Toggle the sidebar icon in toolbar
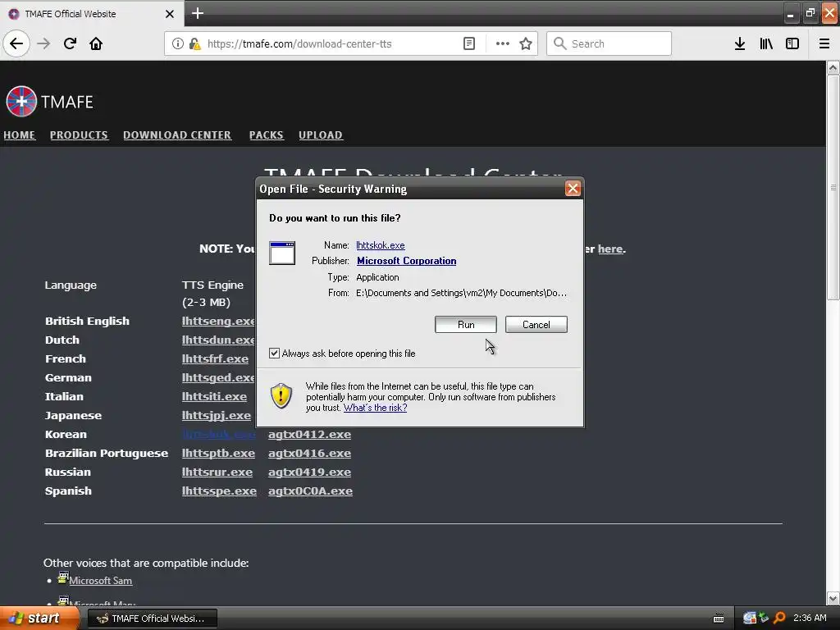This screenshot has height=630, width=840. tap(792, 43)
